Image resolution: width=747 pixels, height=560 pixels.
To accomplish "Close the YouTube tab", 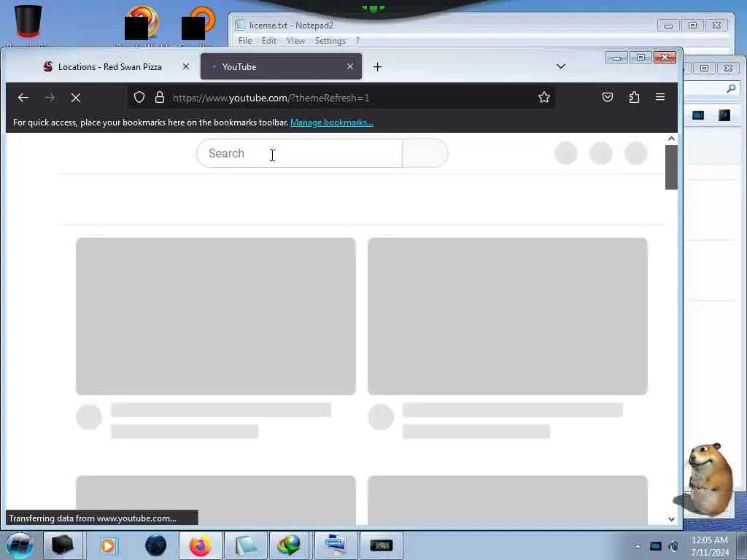I will coord(350,66).
